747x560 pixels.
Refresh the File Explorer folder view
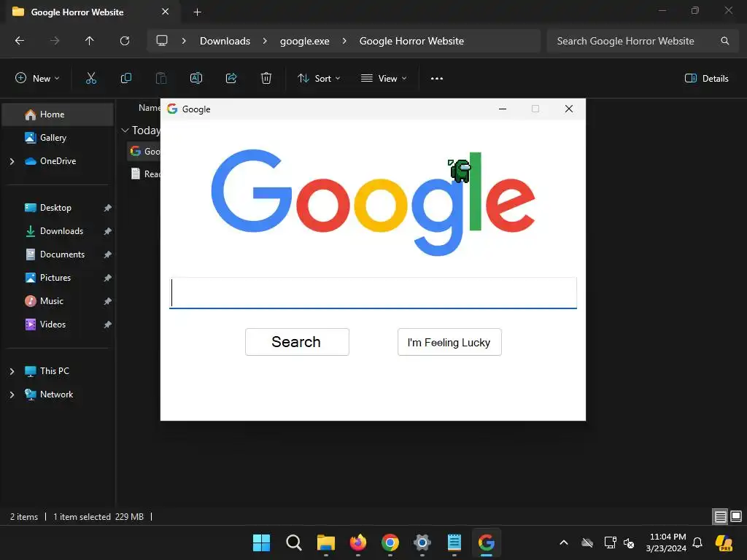(125, 41)
